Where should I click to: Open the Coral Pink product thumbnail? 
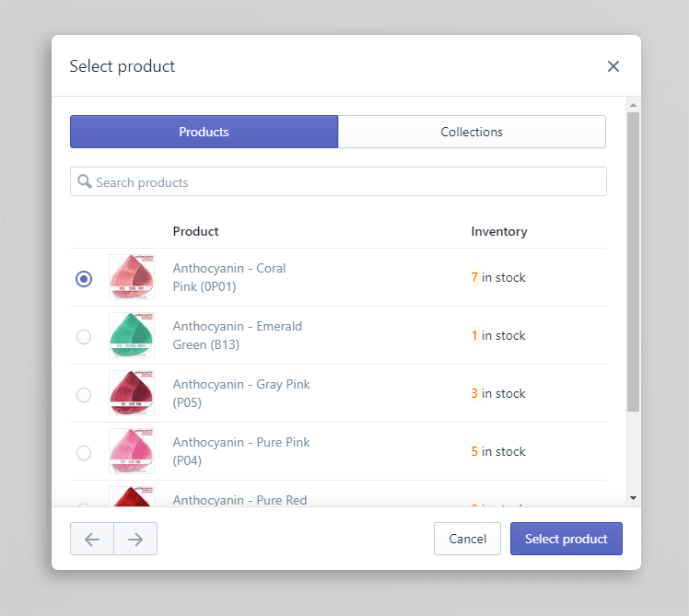click(132, 277)
